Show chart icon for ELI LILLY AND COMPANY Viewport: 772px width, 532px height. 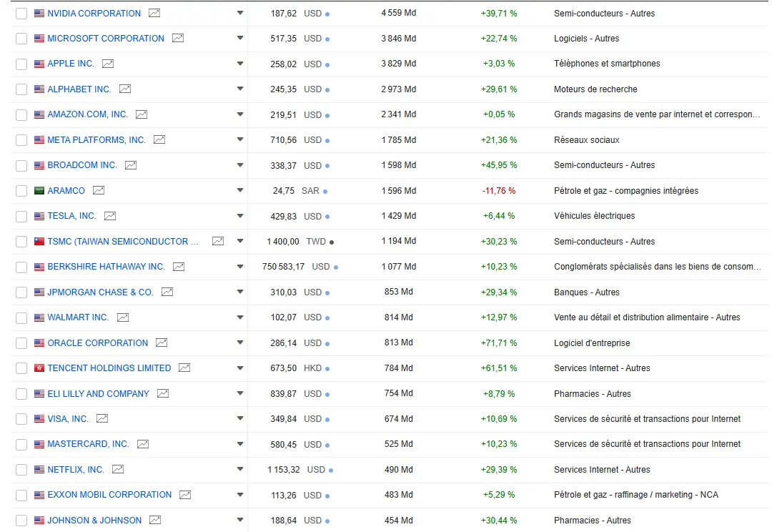point(163,393)
